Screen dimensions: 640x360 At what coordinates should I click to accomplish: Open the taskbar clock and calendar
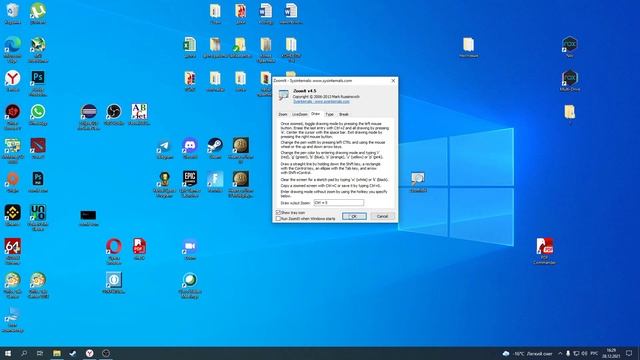click(x=611, y=353)
